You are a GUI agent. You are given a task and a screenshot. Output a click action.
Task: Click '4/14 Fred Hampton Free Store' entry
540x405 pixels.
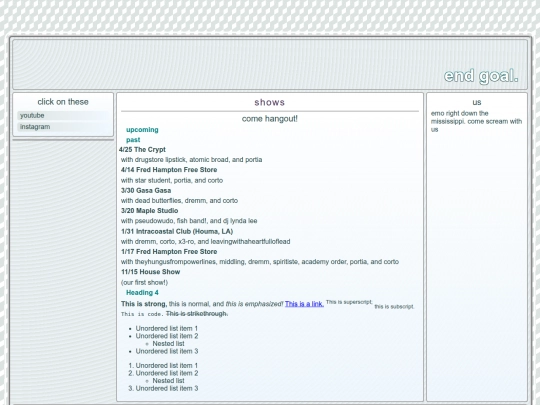click(169, 170)
